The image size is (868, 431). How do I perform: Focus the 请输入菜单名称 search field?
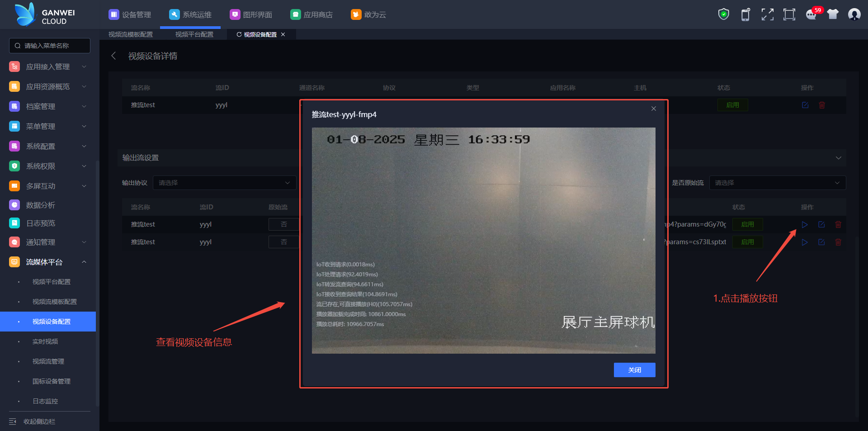click(x=50, y=46)
